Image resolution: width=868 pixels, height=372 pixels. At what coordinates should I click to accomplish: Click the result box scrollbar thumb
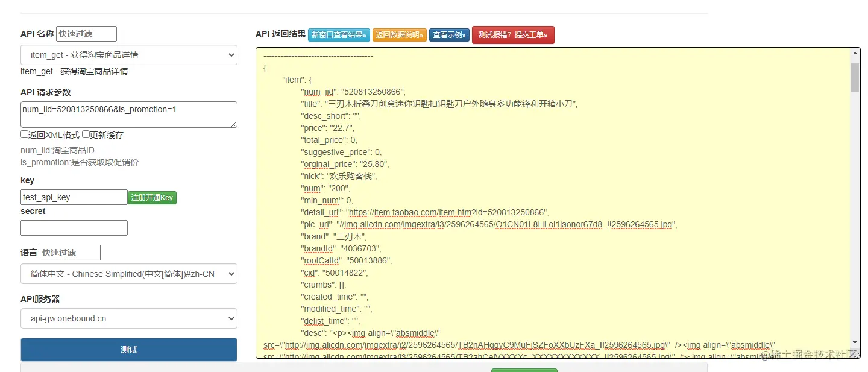pos(855,77)
